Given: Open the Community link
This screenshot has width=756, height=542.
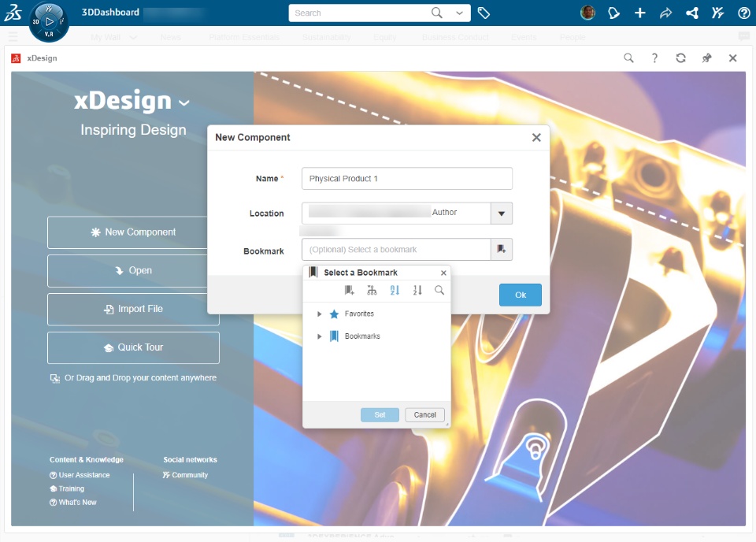Looking at the screenshot, I should point(185,475).
